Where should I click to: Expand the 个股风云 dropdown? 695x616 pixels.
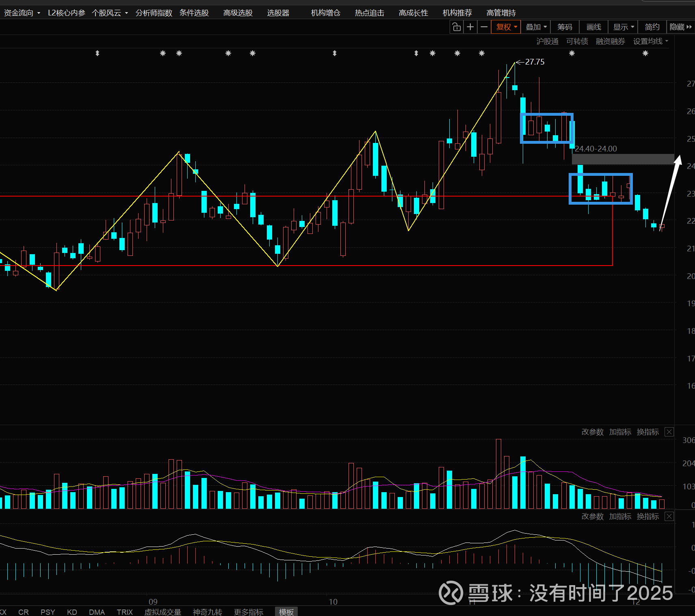[x=110, y=13]
